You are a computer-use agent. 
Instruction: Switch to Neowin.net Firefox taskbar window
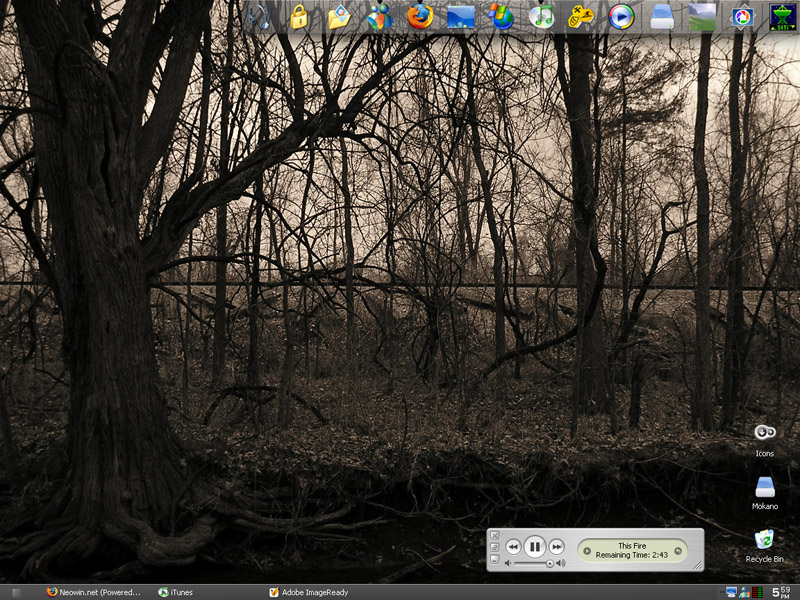[x=93, y=592]
